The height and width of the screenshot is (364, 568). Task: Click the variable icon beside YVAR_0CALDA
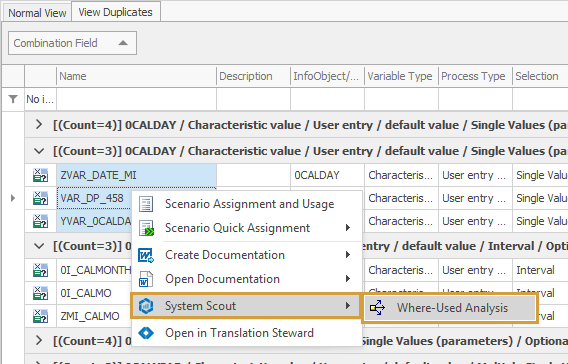(x=40, y=221)
